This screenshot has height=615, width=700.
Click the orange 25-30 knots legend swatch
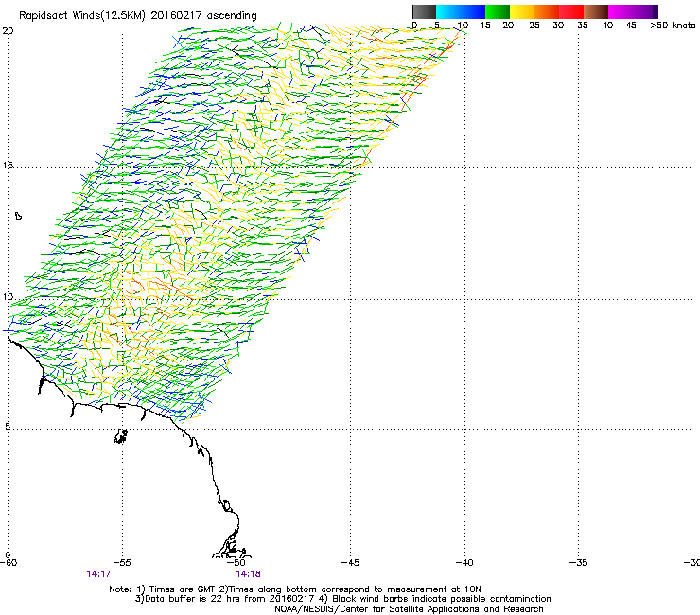pyautogui.click(x=547, y=11)
